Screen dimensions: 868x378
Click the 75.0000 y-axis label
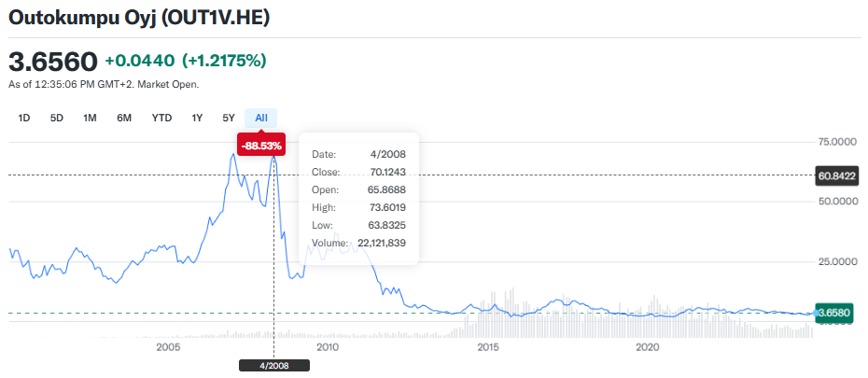click(835, 142)
